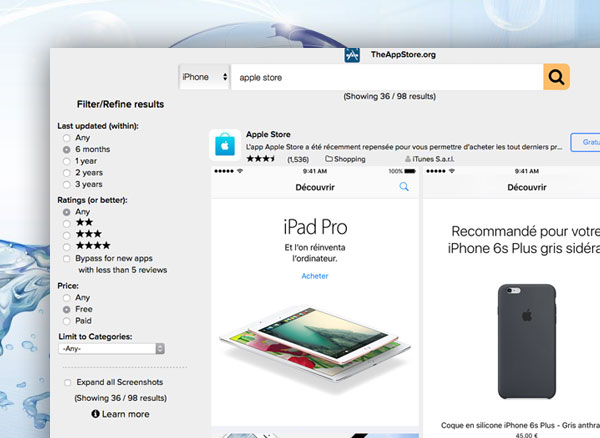This screenshot has height=438, width=600.
Task: Open the iPhone 6s Plus case screenshot
Action: [x=512, y=302]
